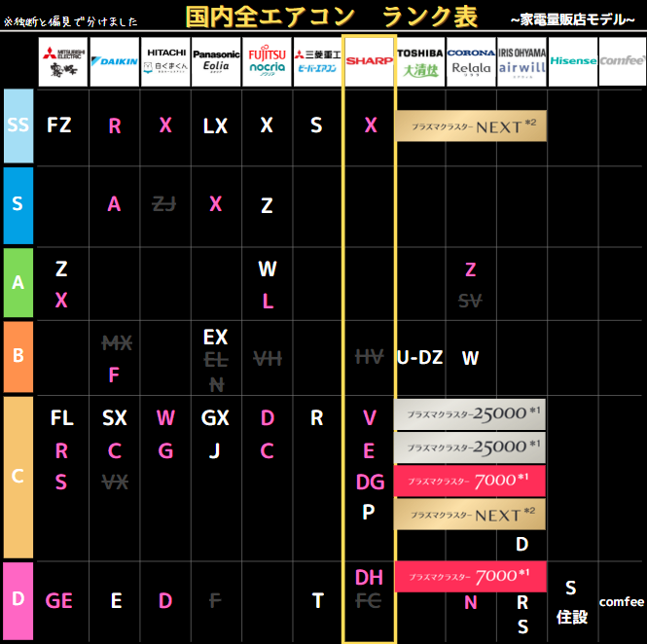Click pink DH under Sharp
This screenshot has height=644, width=647.
coord(369,577)
